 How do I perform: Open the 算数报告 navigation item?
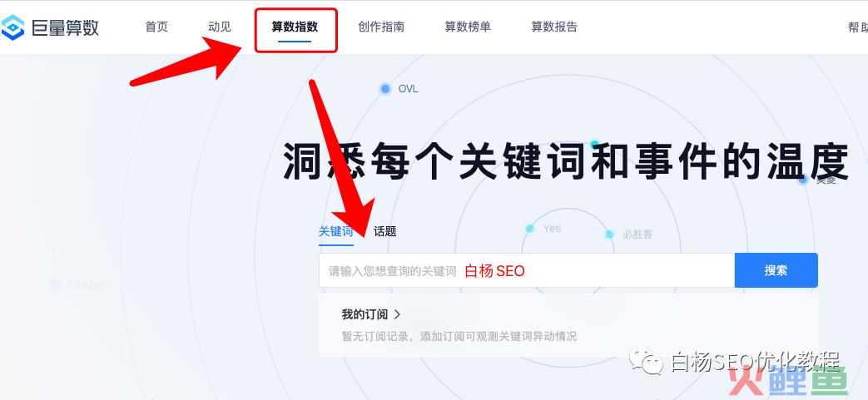point(554,27)
